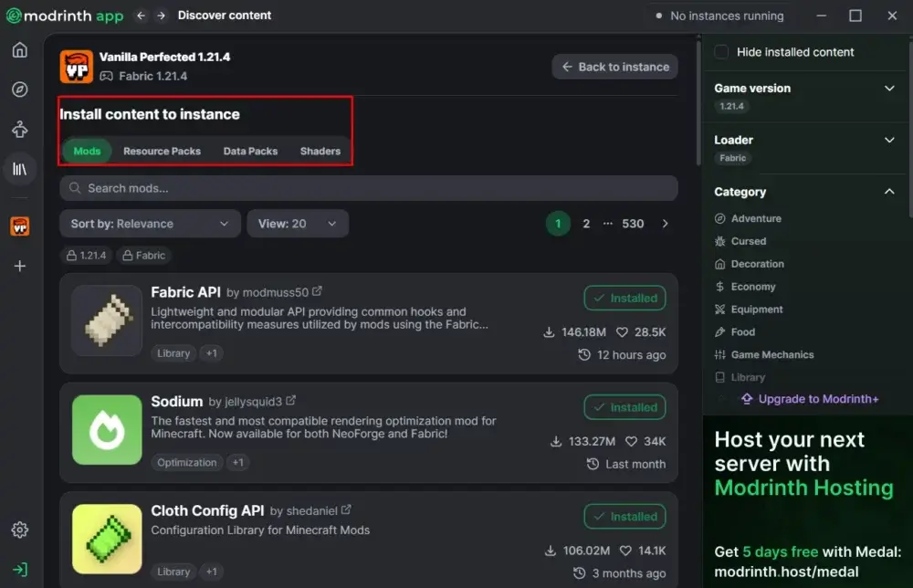
Task: Click the Search mods input field
Action: click(x=369, y=188)
